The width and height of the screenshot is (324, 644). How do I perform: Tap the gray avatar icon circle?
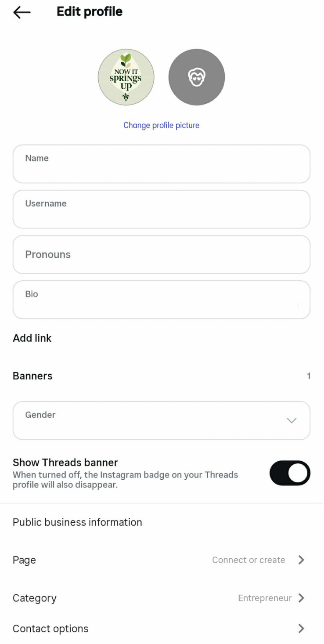coord(197,77)
